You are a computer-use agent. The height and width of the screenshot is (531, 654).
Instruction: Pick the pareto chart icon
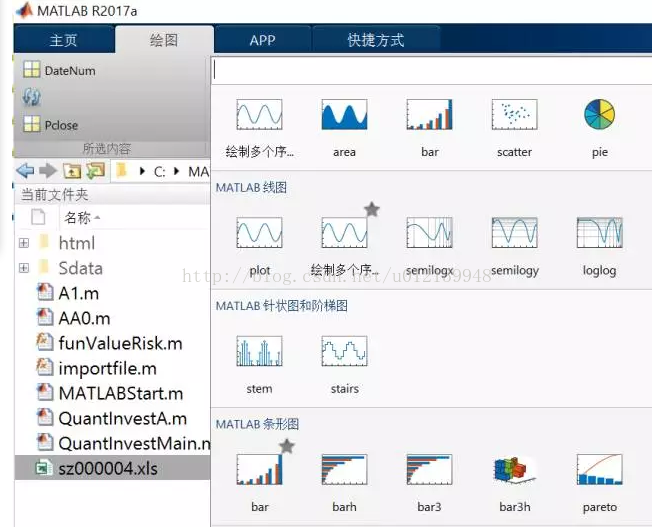point(599,471)
